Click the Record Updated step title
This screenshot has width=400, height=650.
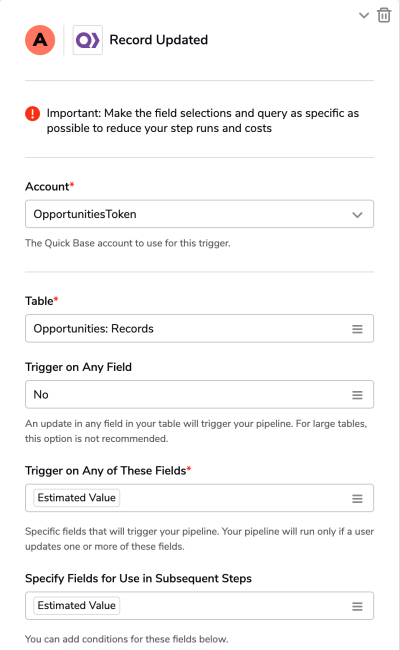pyautogui.click(x=159, y=40)
